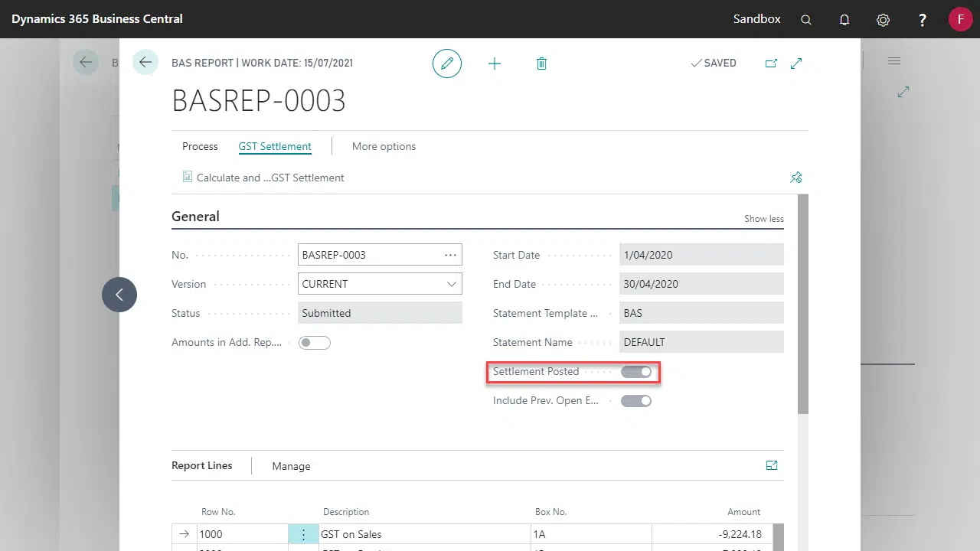Viewport: 980px width, 551px height.
Task: Open page in new window icon
Action: coord(771,64)
